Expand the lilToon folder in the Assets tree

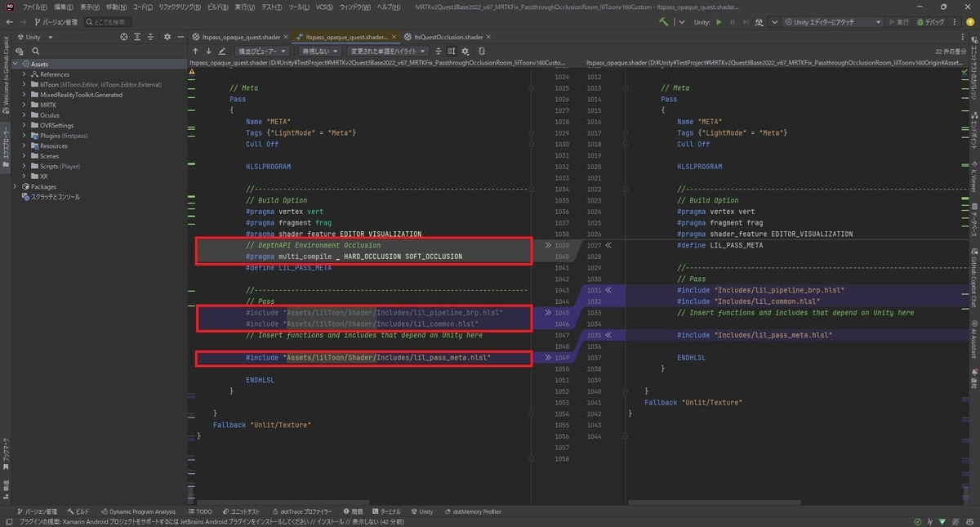[x=24, y=84]
